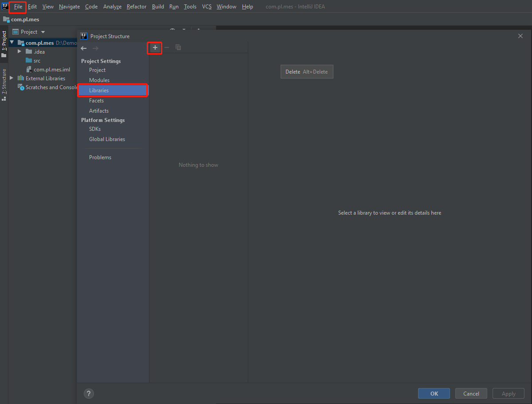
Task: Expand the .idea folder
Action: pos(20,51)
